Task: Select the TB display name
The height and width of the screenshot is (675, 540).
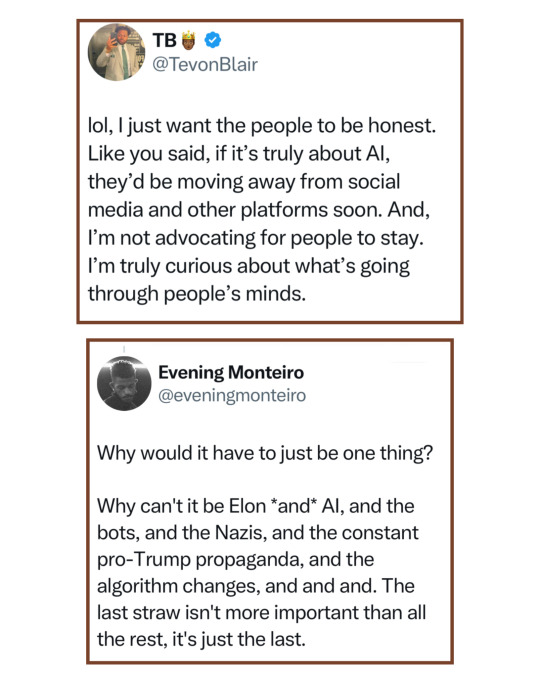Action: coord(164,40)
